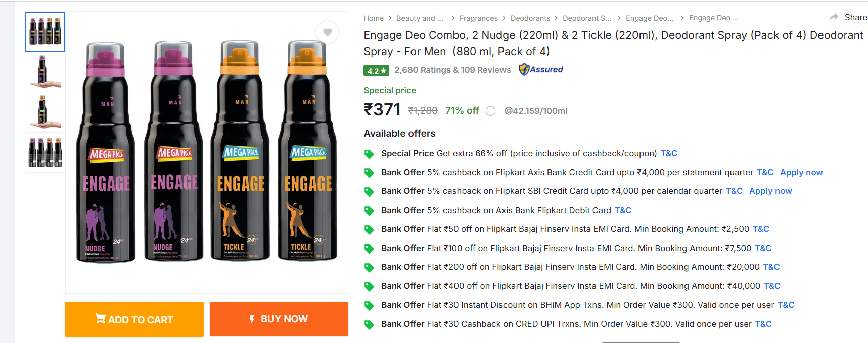Image resolution: width=868 pixels, height=343 pixels.
Task: Select the first product thumbnail of four bottles
Action: (x=45, y=31)
